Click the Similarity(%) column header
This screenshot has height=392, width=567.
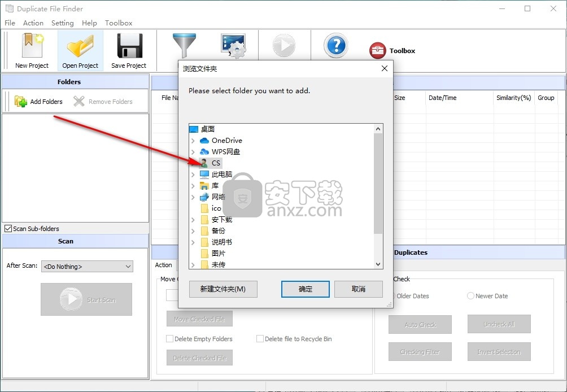click(x=513, y=98)
